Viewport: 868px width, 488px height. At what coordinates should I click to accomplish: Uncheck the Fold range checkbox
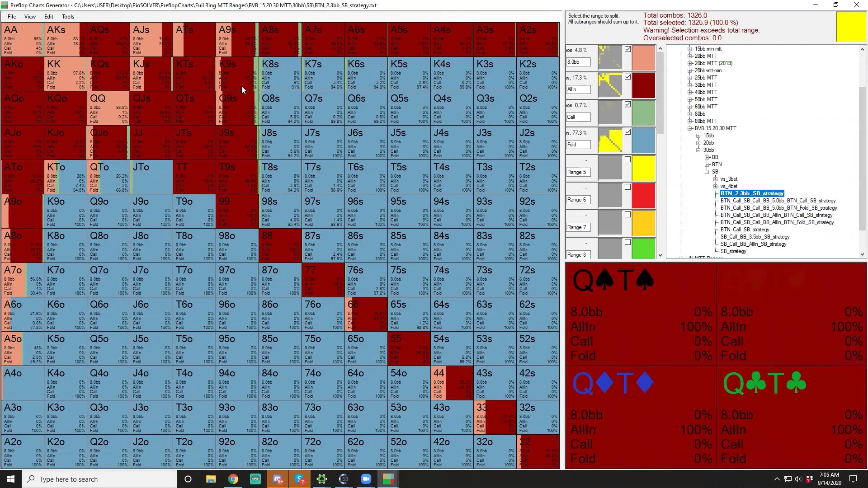coord(627,132)
